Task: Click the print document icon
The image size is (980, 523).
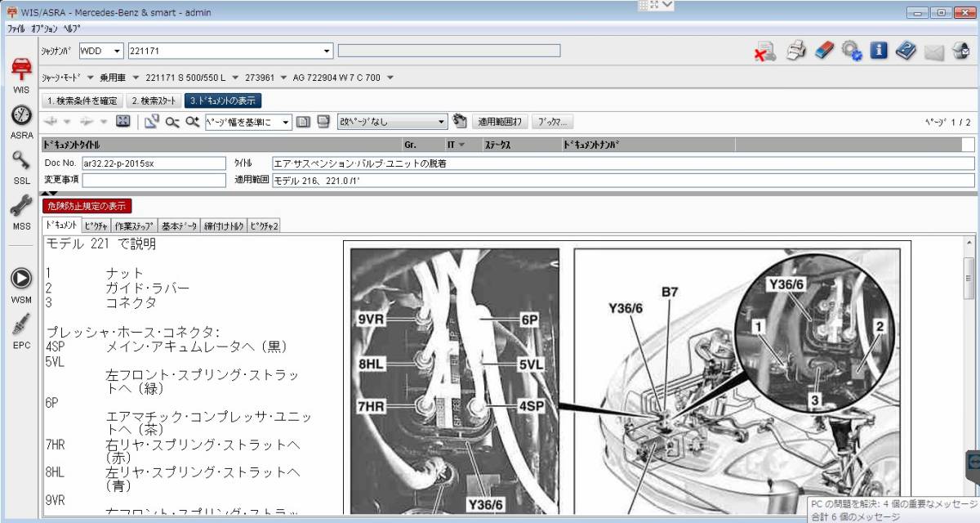Action: tap(795, 51)
